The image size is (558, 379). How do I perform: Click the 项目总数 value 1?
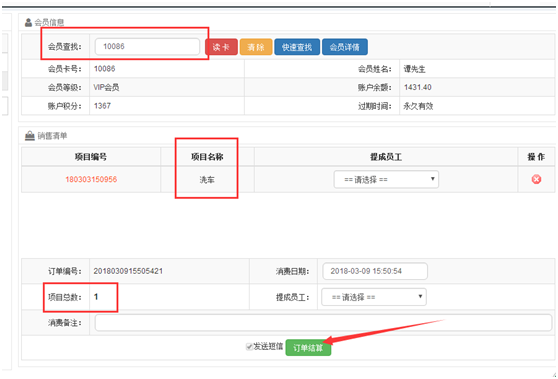pos(96,296)
